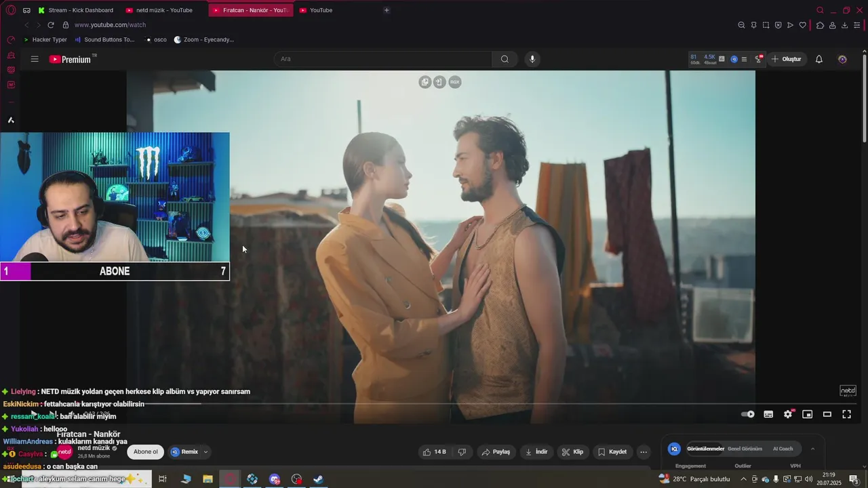The width and height of the screenshot is (868, 488).
Task: Select Görüntülenmeler tab in IQ panel
Action: click(x=705, y=449)
